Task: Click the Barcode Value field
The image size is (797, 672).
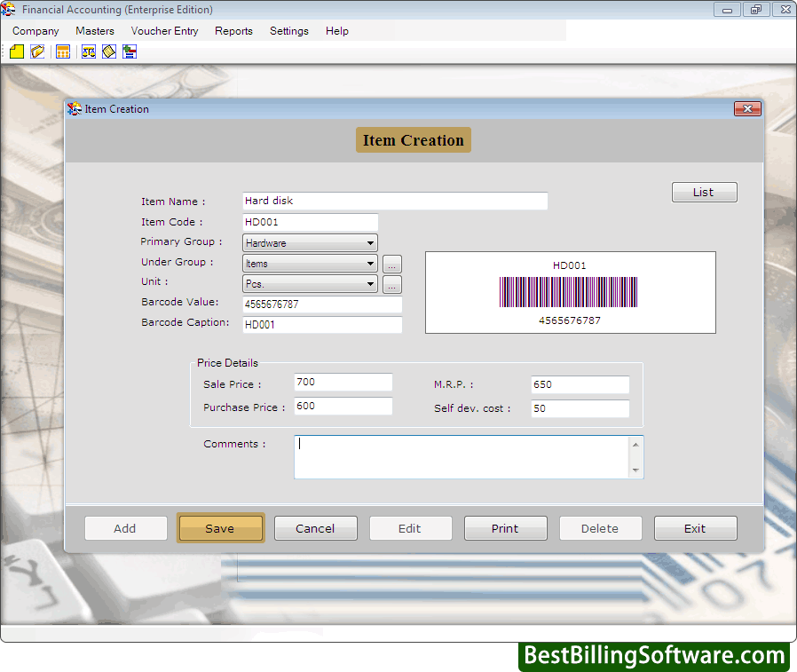Action: 322,304
